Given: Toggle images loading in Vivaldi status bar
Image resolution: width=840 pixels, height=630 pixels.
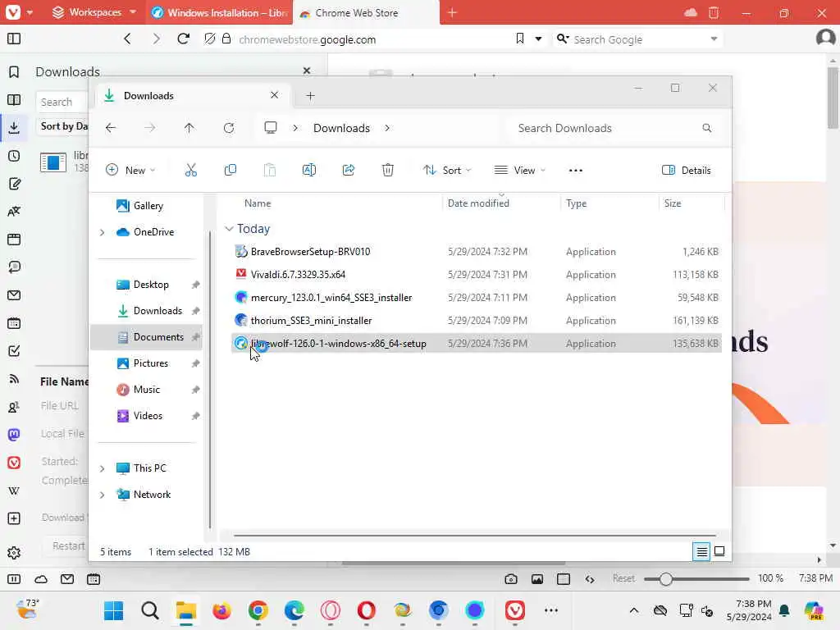Looking at the screenshot, I should (x=537, y=579).
